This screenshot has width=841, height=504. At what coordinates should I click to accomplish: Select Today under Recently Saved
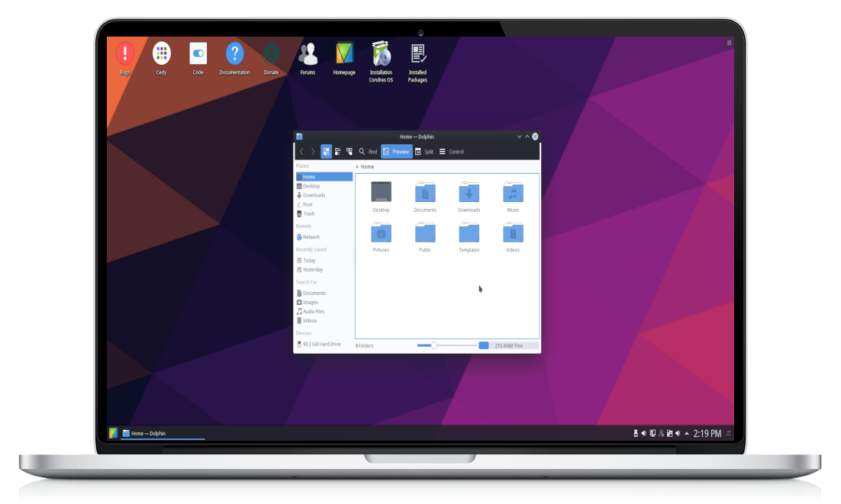(x=324, y=260)
